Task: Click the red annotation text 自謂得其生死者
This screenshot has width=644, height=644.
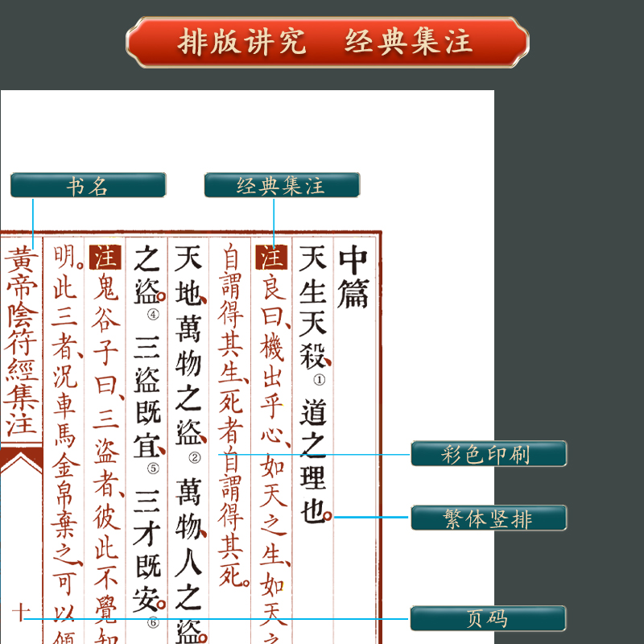Action: tap(229, 338)
